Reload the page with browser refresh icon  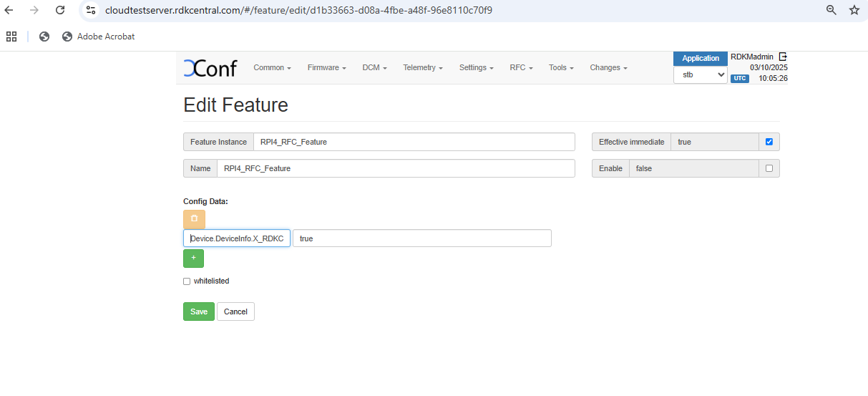click(x=60, y=10)
